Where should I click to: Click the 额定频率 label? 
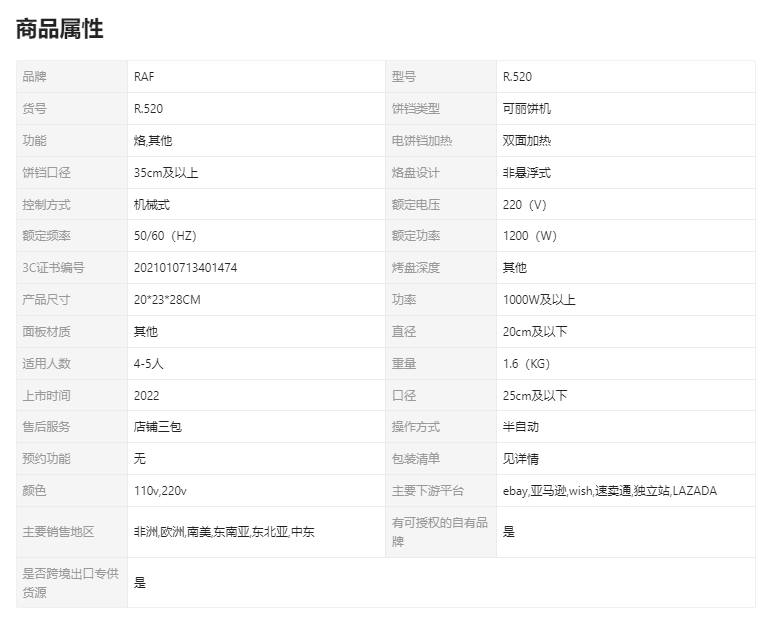(46, 236)
